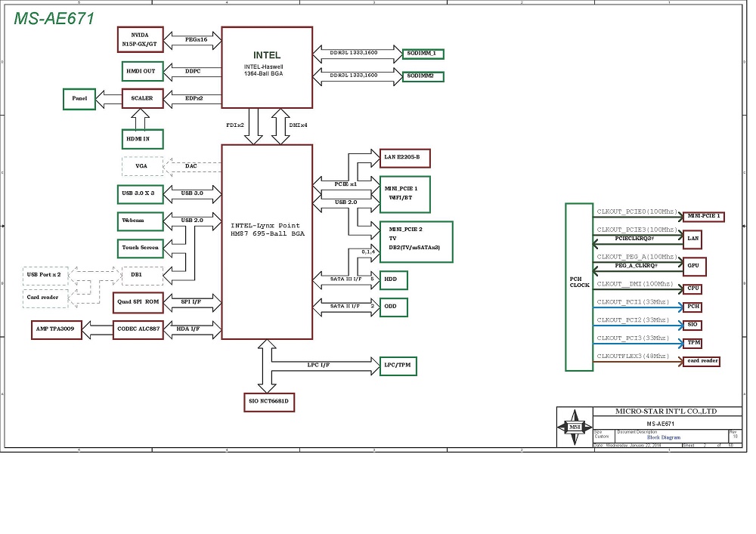Select the Webcam block
The image size is (756, 534).
click(x=140, y=221)
